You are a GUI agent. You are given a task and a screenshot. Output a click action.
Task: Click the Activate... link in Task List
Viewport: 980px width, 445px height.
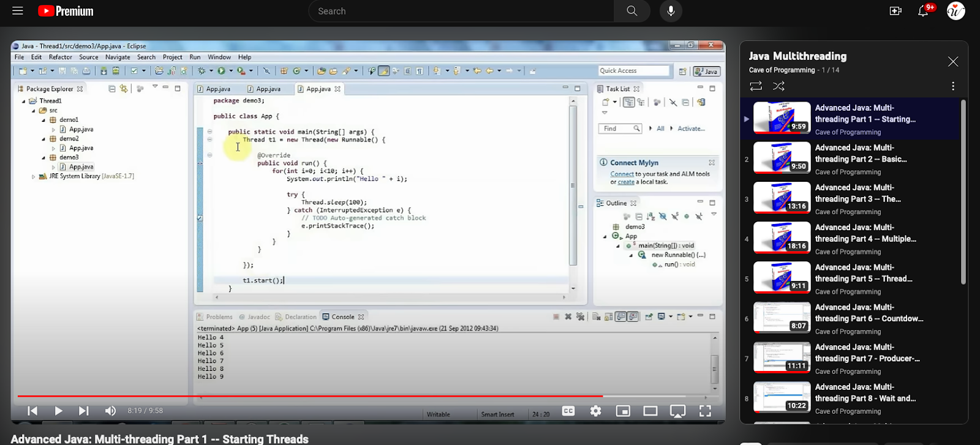click(x=691, y=129)
